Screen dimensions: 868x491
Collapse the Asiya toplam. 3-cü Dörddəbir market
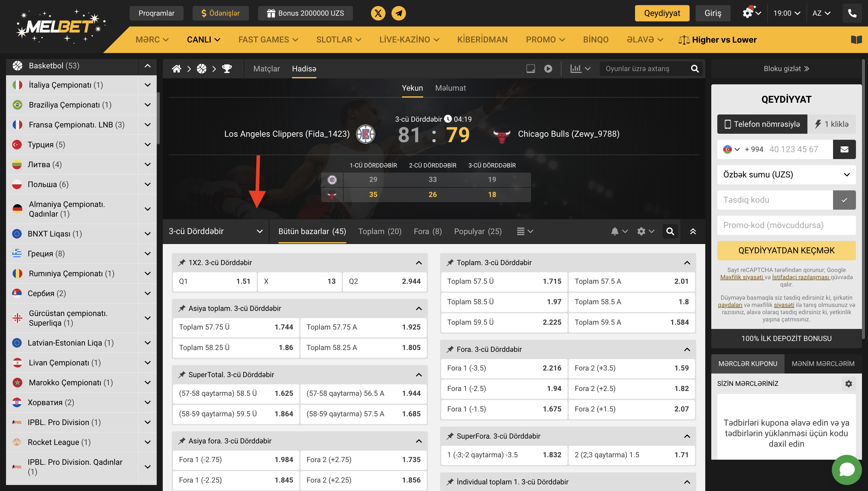(419, 308)
